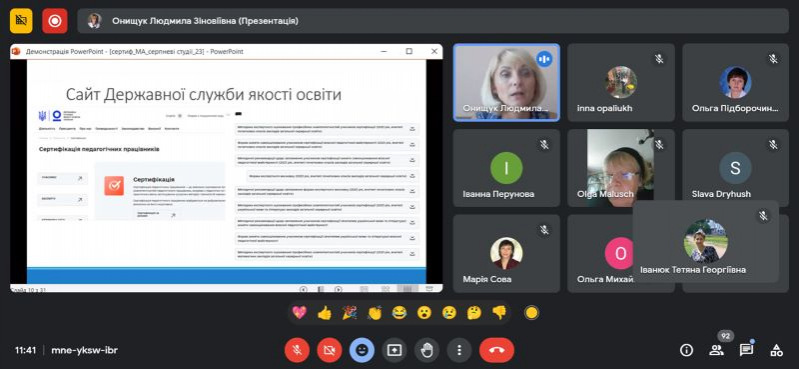Toggle the emoji reactions bar button
The width and height of the screenshot is (799, 369).
(362, 350)
